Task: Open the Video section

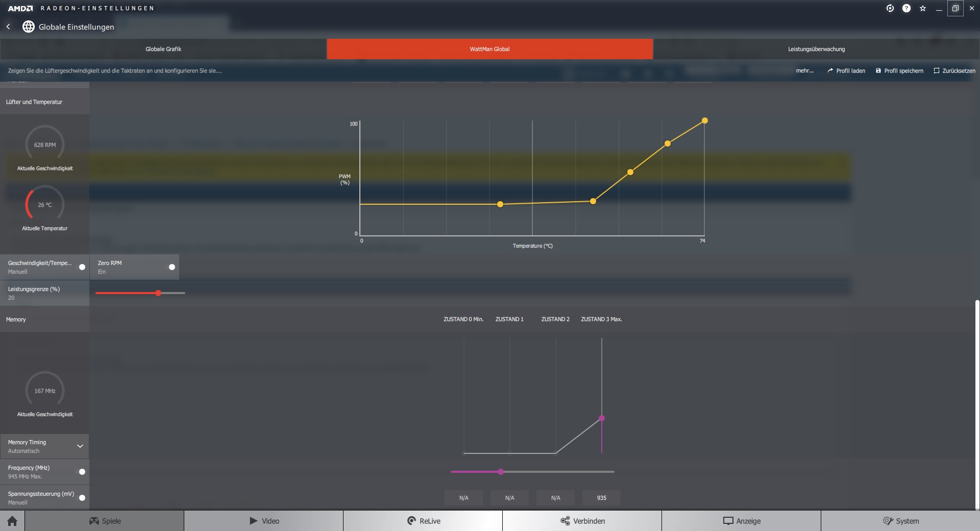Action: (264, 521)
